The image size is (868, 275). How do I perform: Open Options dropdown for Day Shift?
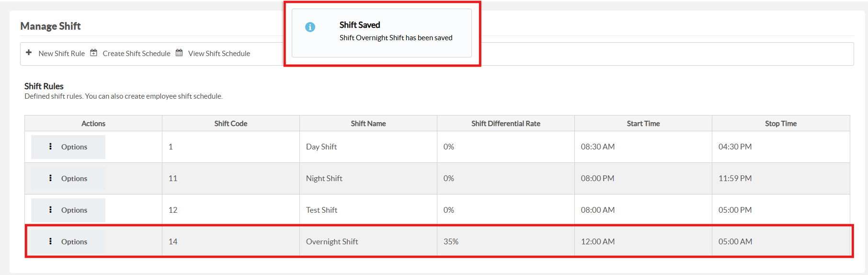click(x=68, y=147)
